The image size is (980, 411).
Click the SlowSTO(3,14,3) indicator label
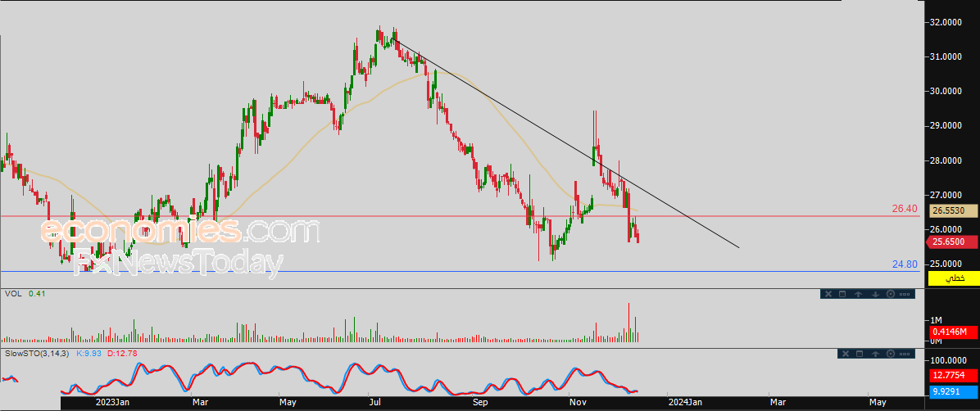coord(37,354)
